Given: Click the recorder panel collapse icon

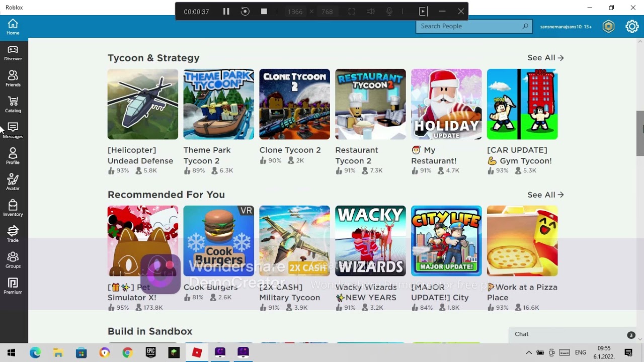Looking at the screenshot, I should tap(423, 12).
